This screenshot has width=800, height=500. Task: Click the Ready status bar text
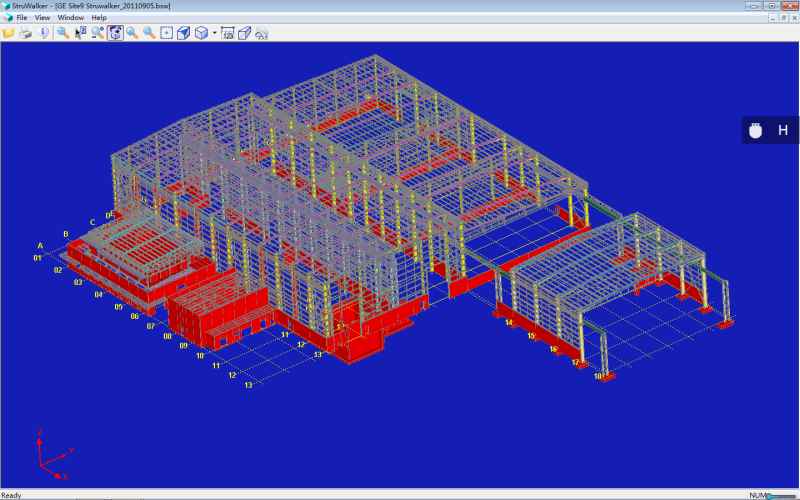pos(11,495)
